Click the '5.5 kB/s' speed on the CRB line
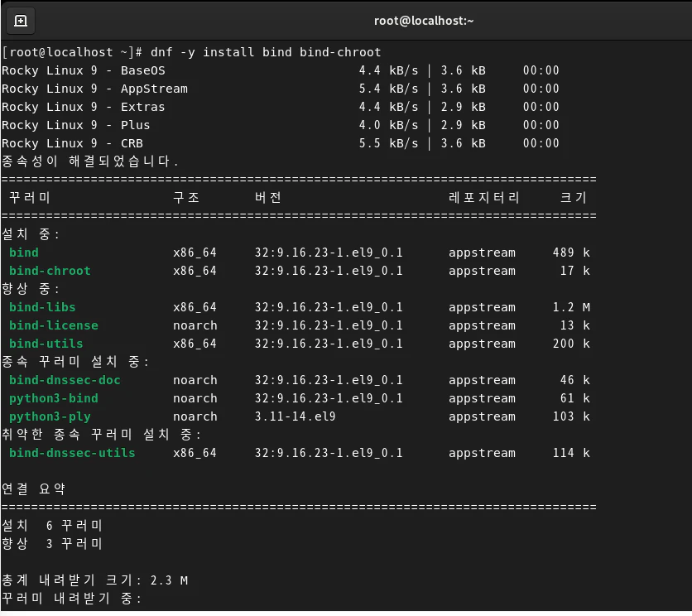Image resolution: width=692 pixels, height=616 pixels. [388, 143]
